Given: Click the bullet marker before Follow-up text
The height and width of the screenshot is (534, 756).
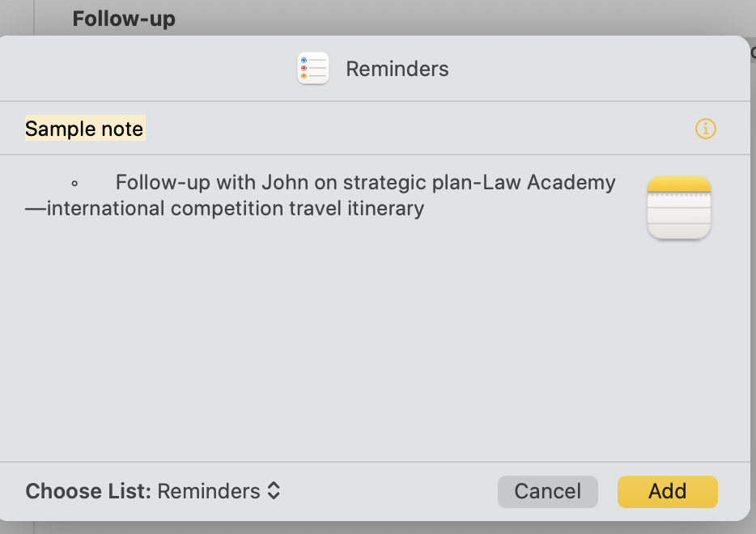Looking at the screenshot, I should click(x=74, y=184).
